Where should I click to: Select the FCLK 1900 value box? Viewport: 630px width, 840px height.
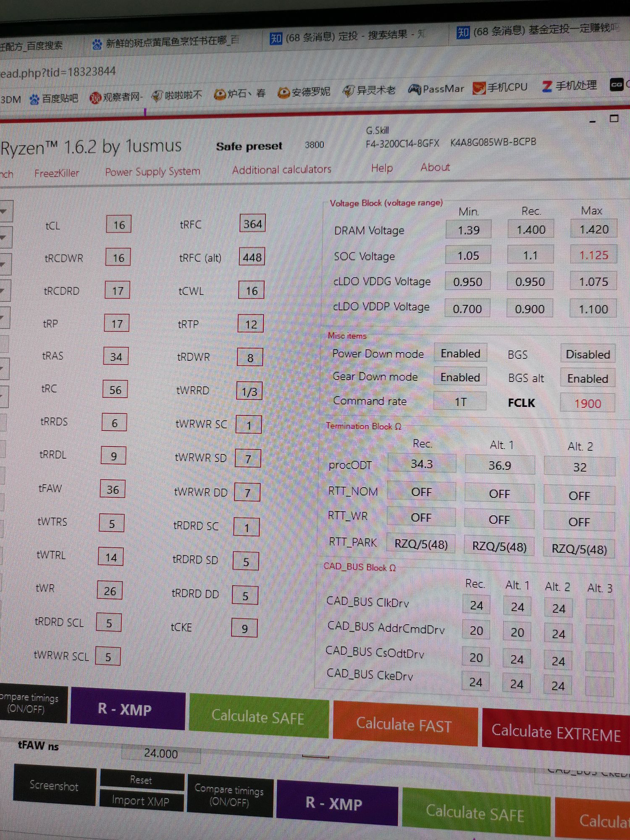click(587, 404)
